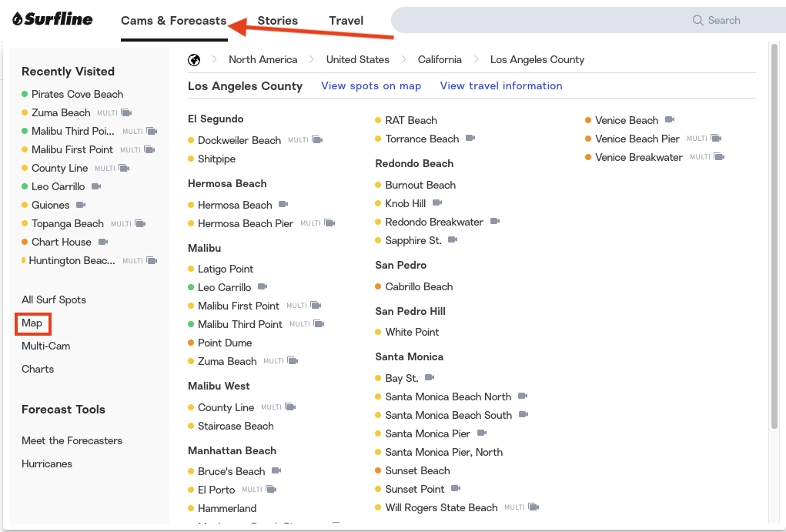Click camera icon beside Knob Hill
The width and height of the screenshot is (786, 532).
437,202
